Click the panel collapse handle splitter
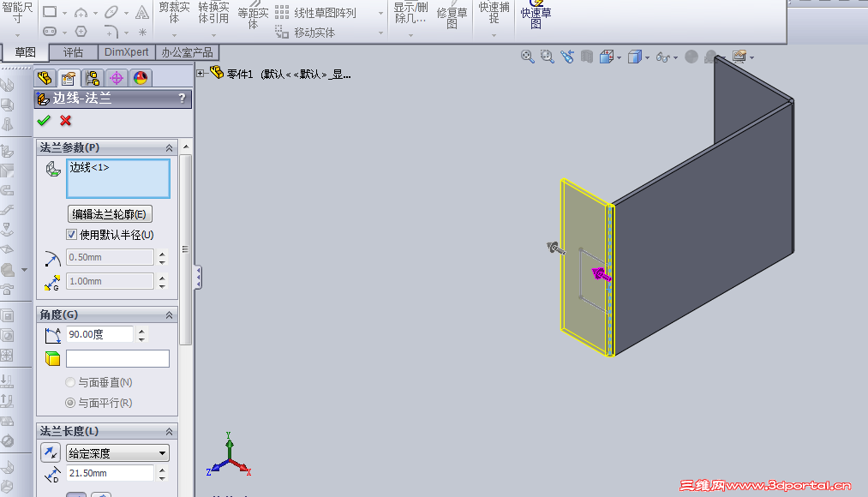Viewport: 868px width, 497px height. pos(198,278)
